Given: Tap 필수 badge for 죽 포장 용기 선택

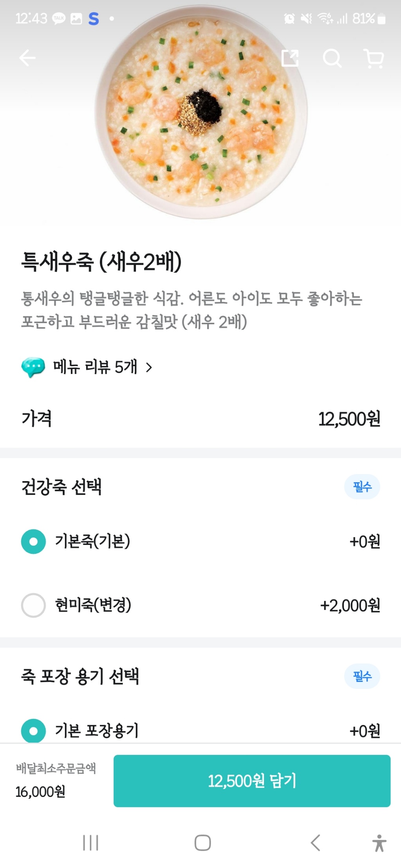Looking at the screenshot, I should (x=362, y=676).
